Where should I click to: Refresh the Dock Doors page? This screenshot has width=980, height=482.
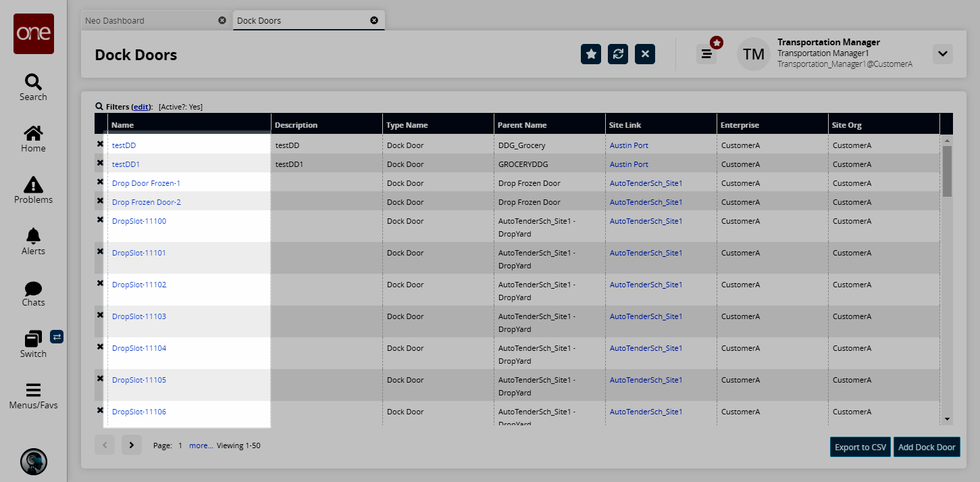tap(618, 54)
